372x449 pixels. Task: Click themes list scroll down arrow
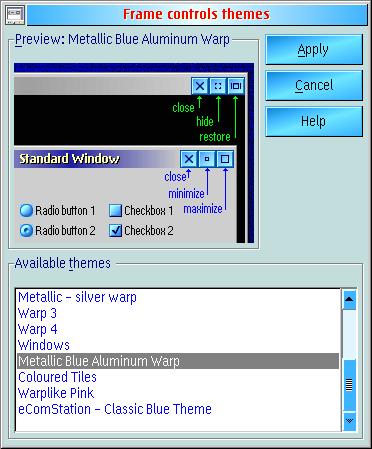tap(349, 421)
